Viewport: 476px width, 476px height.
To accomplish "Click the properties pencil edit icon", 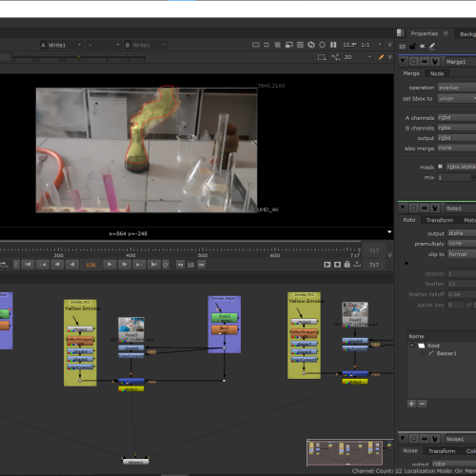I will pos(432,47).
